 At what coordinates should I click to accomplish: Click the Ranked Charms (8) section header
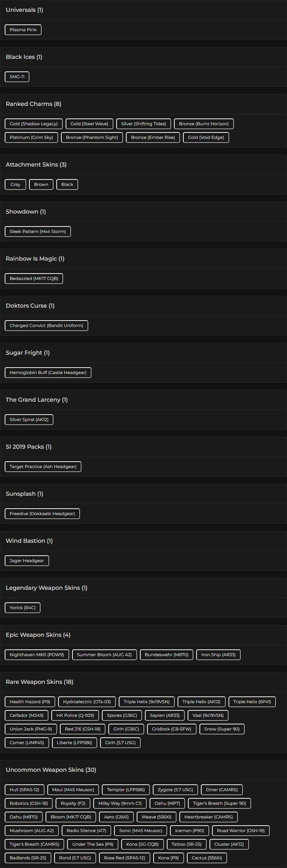(33, 104)
